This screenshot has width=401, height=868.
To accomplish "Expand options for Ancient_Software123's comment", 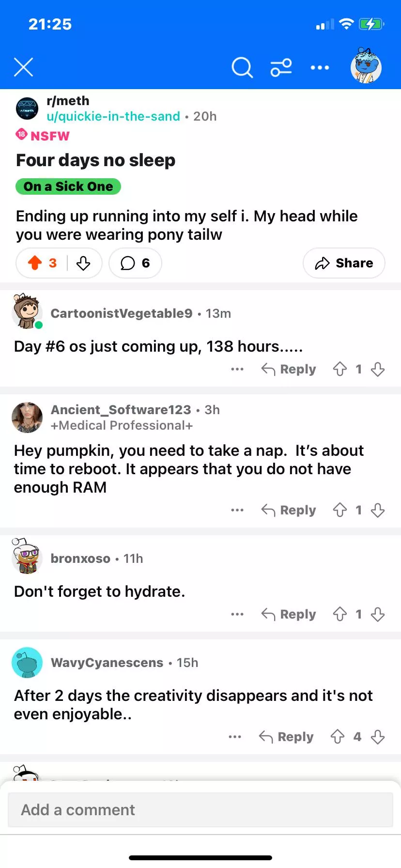I will click(x=237, y=510).
